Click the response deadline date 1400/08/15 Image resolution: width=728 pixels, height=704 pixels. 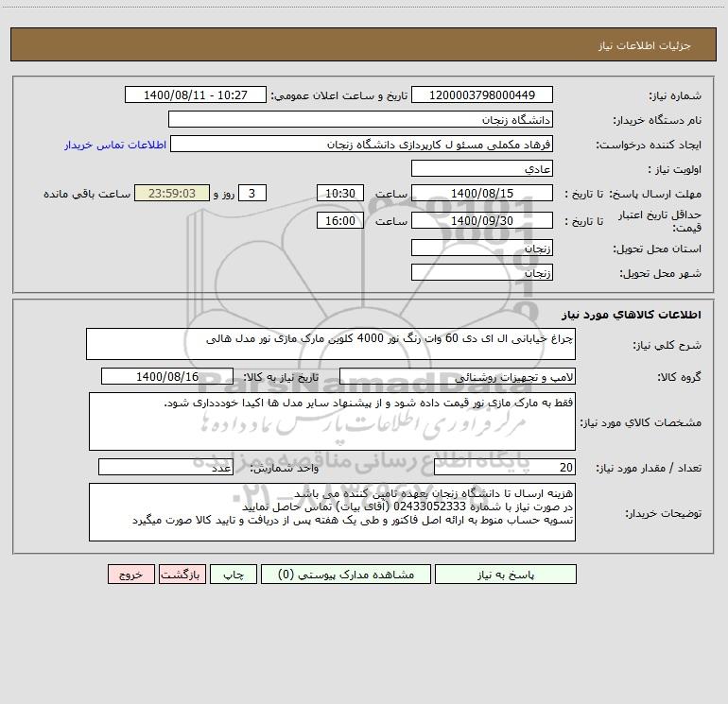click(x=482, y=193)
